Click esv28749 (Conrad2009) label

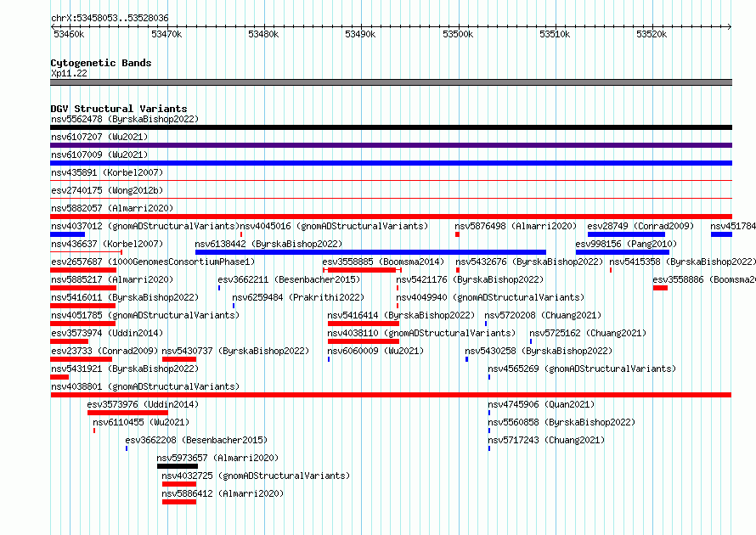click(x=640, y=226)
